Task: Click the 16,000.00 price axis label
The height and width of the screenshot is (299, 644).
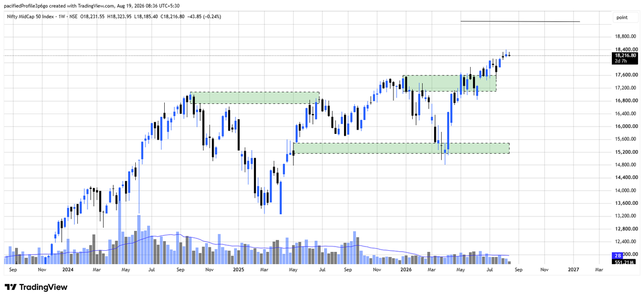Action: pos(626,126)
